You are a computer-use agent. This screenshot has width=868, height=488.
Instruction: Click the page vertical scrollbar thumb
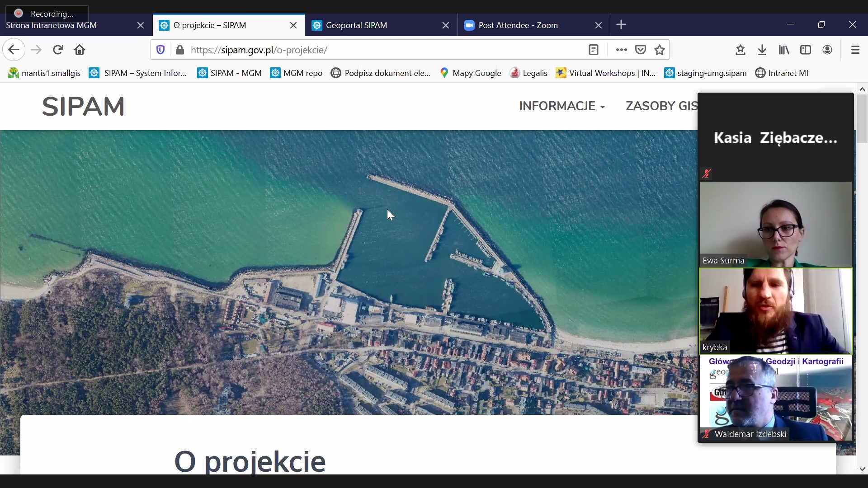862,118
